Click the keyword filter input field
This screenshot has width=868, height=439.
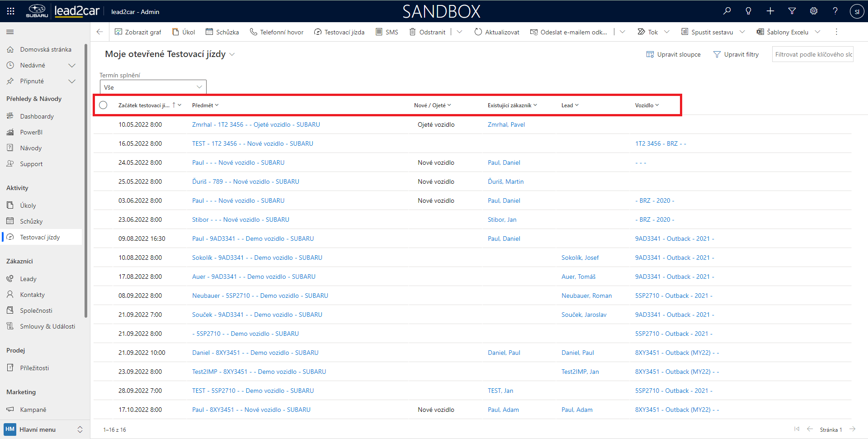812,54
